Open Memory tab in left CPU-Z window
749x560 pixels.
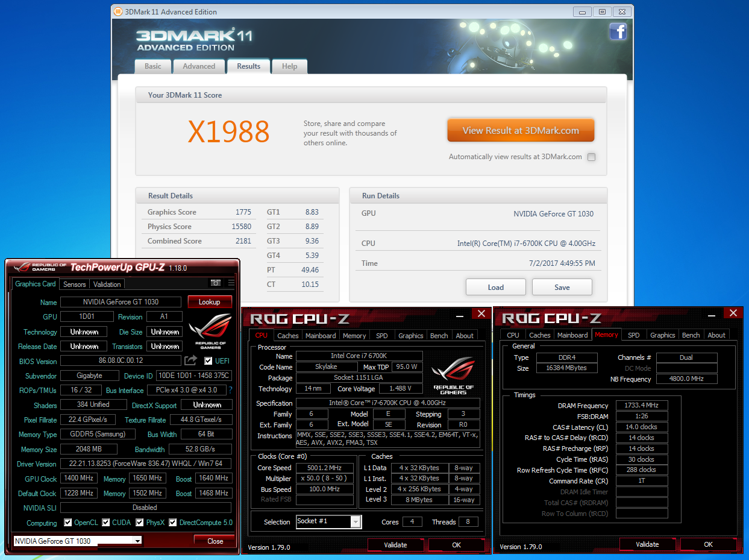pyautogui.click(x=354, y=336)
